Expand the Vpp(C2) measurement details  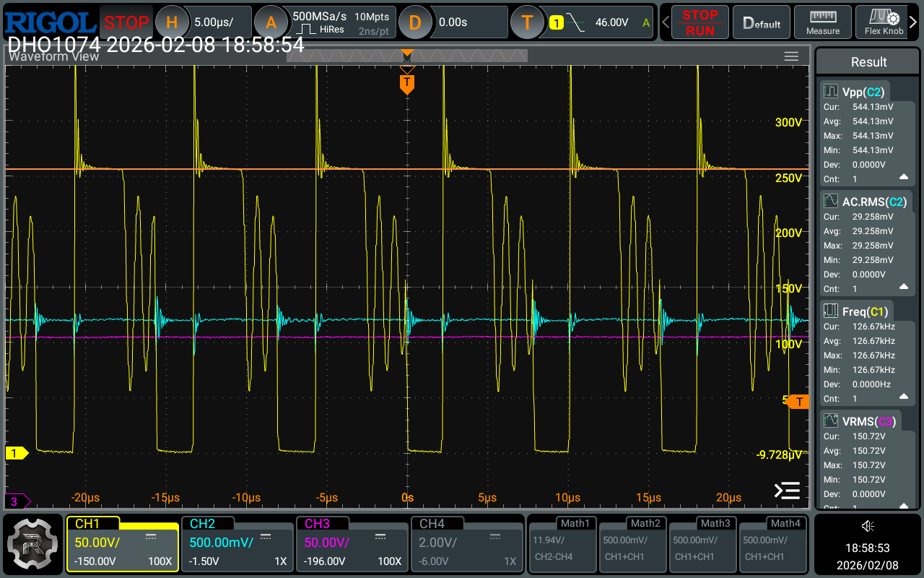(902, 178)
